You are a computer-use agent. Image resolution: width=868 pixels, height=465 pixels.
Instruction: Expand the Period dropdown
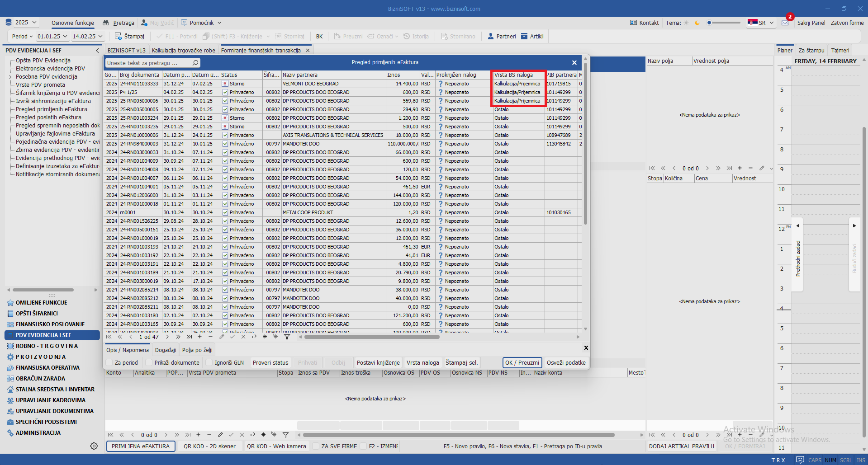coord(22,36)
